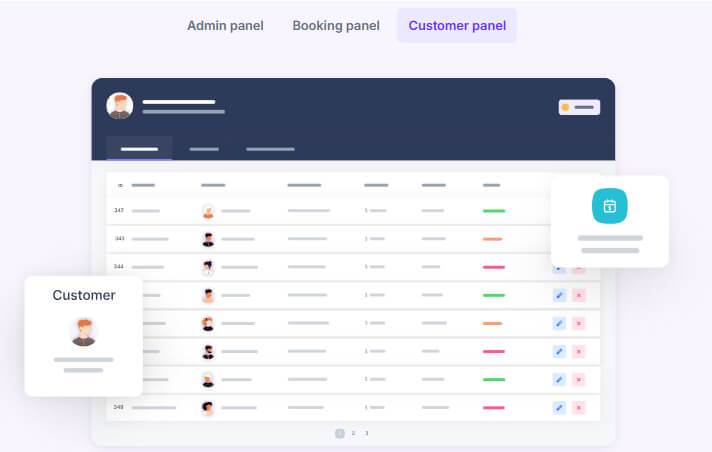The image size is (712, 452).
Task: Click the delete X in fourth table row
Action: pyautogui.click(x=578, y=295)
